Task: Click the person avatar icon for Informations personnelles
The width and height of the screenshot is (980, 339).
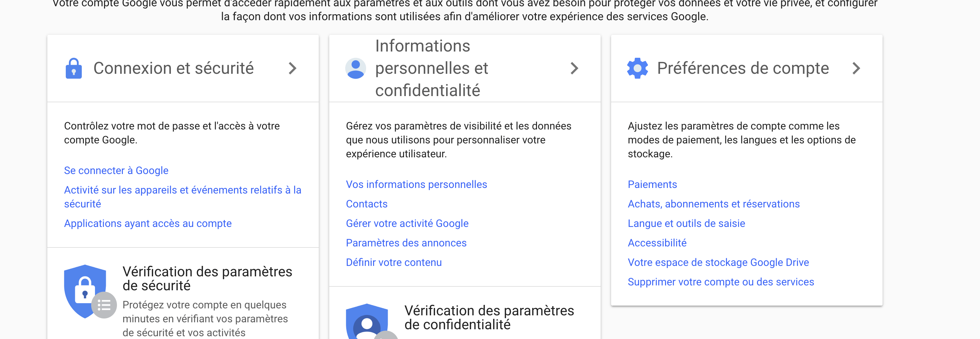Action: point(355,69)
